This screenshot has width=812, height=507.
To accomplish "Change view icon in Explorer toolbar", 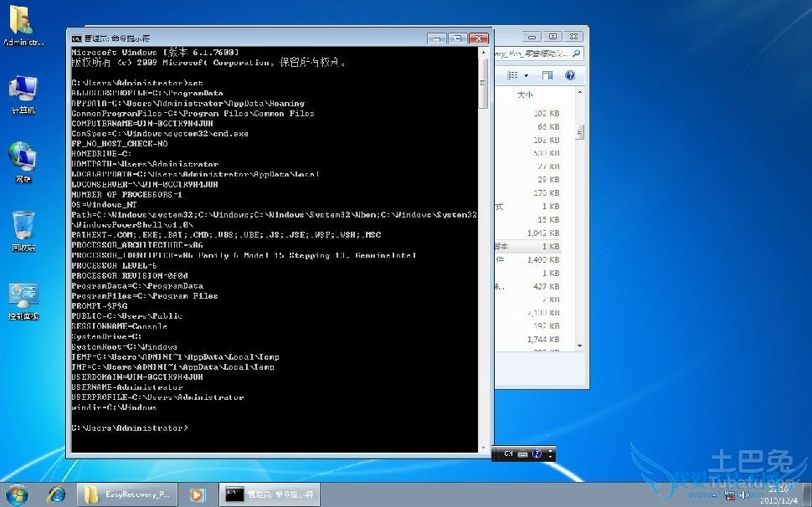I will click(x=512, y=75).
